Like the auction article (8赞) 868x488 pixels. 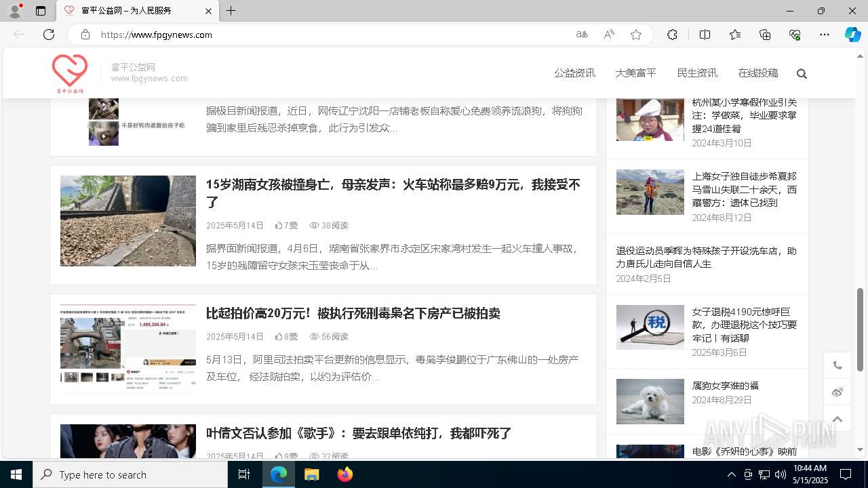286,336
